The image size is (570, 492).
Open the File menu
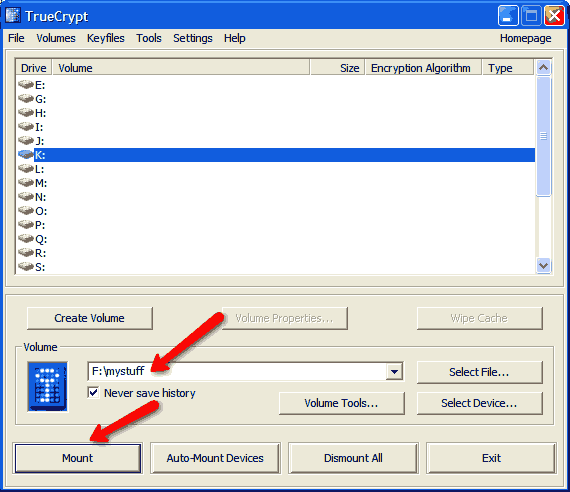point(16,38)
